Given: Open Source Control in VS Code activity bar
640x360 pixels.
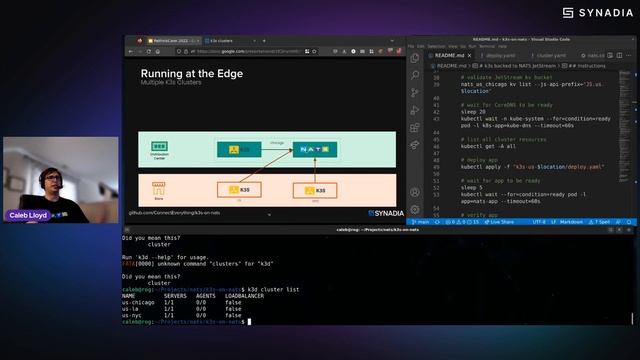Looking at the screenshot, I should [x=415, y=93].
